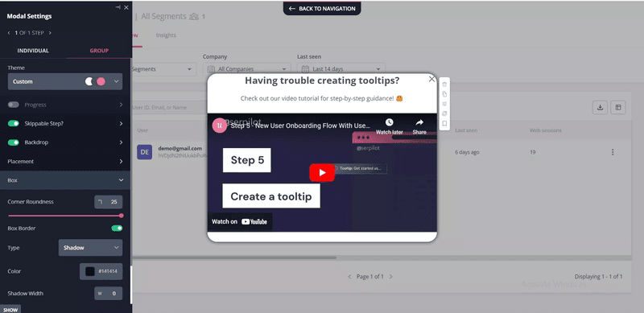Disable the Skippable Step toggle
Image resolution: width=644 pixels, height=313 pixels.
tap(14, 123)
